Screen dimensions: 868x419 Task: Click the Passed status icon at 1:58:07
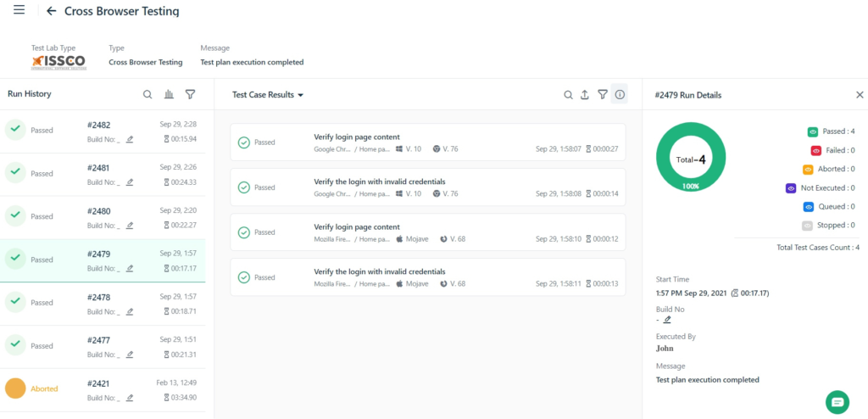click(243, 142)
